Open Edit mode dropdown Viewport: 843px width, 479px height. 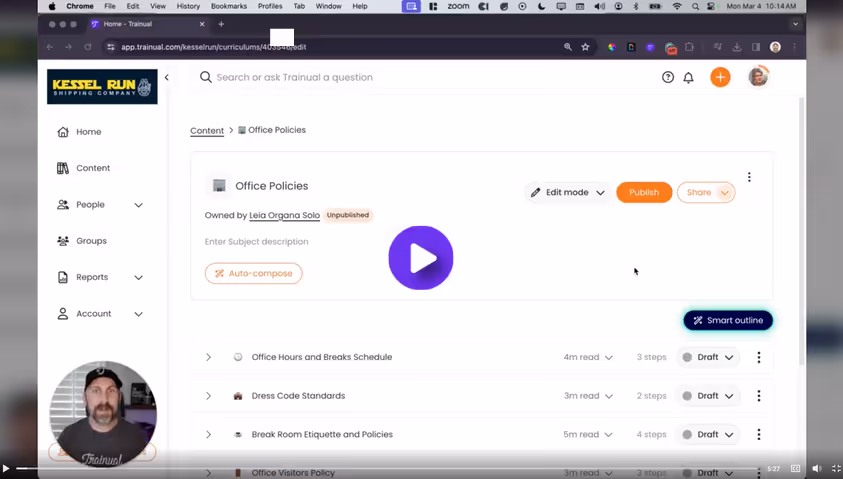pyautogui.click(x=568, y=192)
